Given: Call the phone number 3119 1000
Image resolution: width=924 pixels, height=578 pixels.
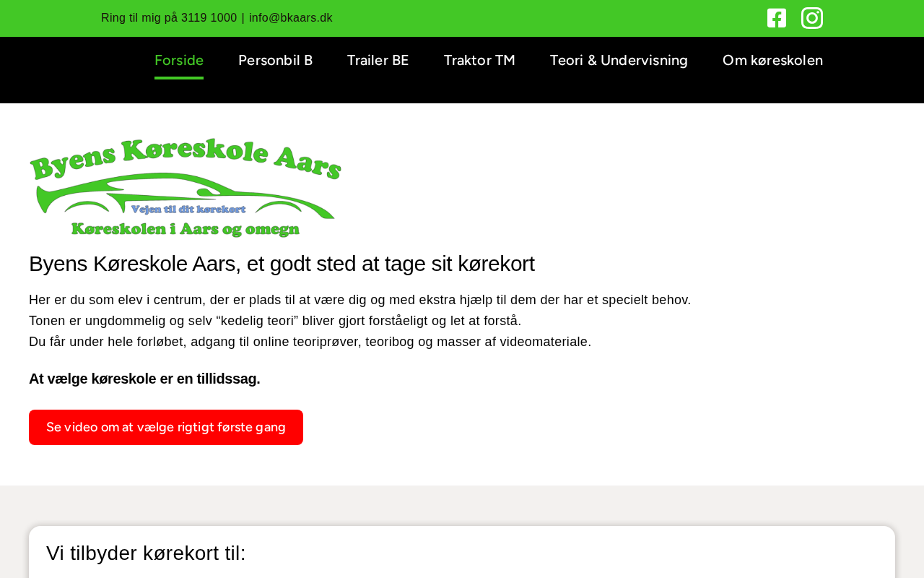Looking at the screenshot, I should 209,18.
